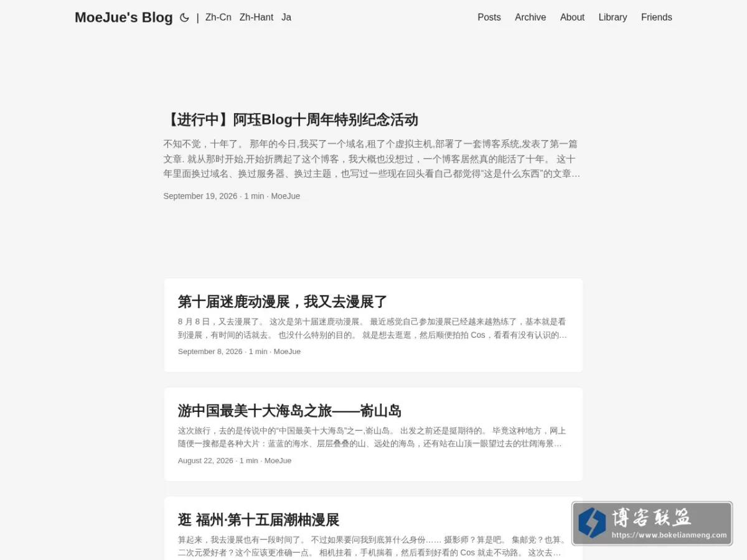This screenshot has height=560, width=747.
Task: Open 游中国最美十大海岛之旅 post title
Action: [289, 411]
